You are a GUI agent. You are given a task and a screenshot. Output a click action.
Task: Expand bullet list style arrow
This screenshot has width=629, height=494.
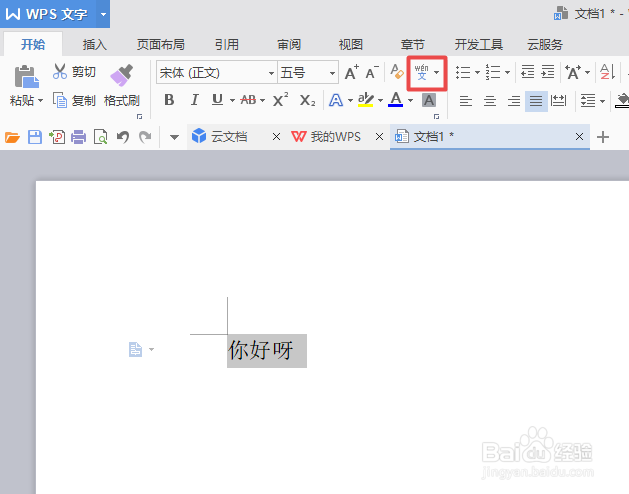click(x=477, y=72)
